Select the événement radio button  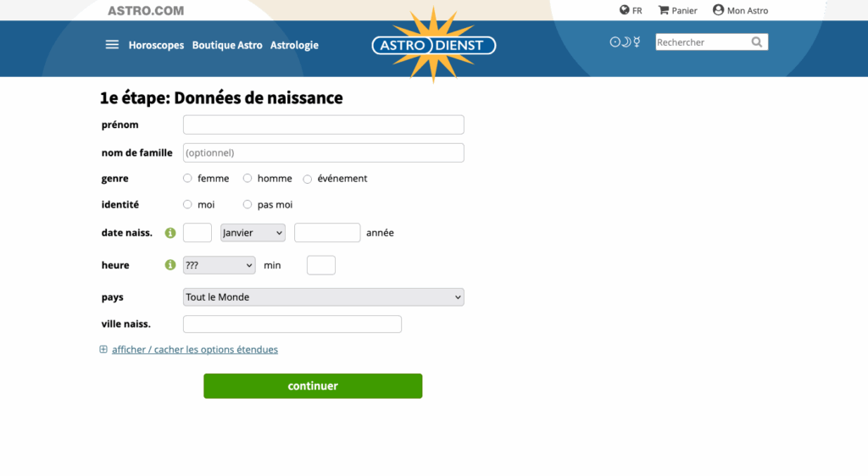point(307,179)
